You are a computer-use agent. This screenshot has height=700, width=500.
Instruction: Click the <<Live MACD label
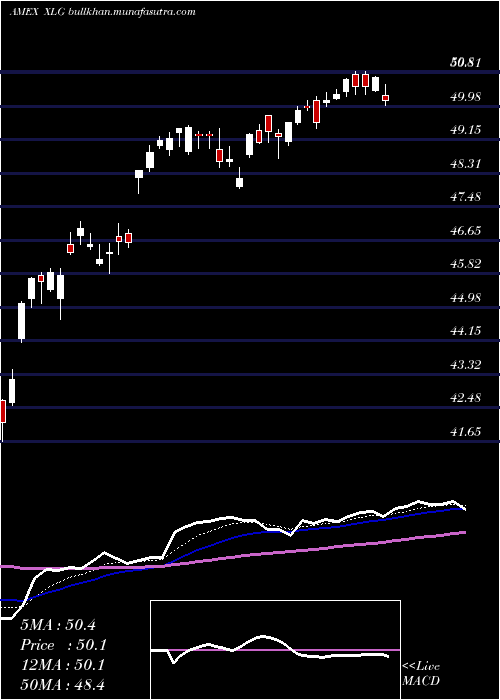[421, 674]
